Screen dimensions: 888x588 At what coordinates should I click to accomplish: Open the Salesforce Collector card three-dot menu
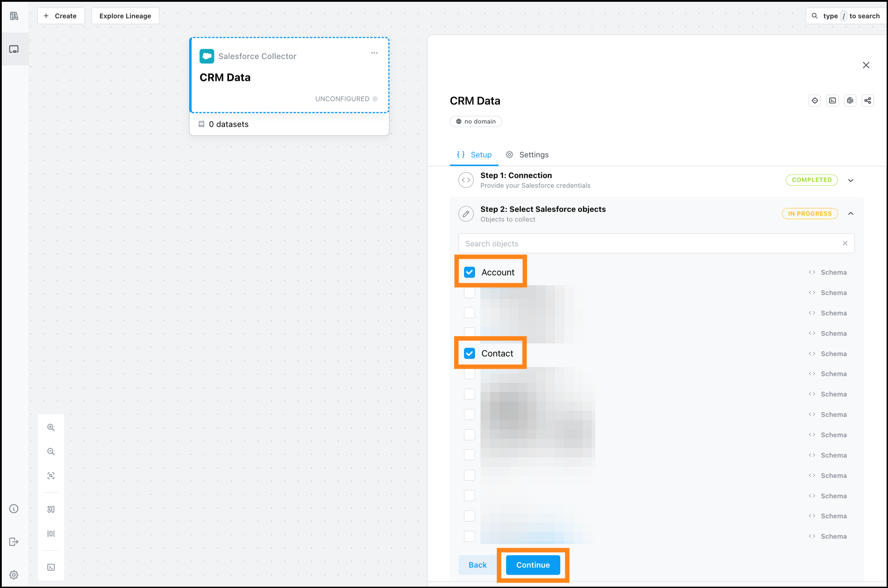(x=374, y=53)
